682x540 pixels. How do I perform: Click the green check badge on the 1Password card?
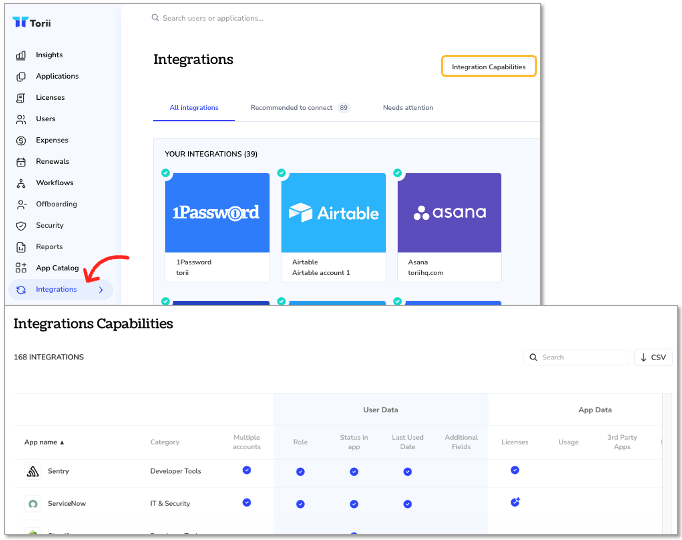pyautogui.click(x=166, y=173)
